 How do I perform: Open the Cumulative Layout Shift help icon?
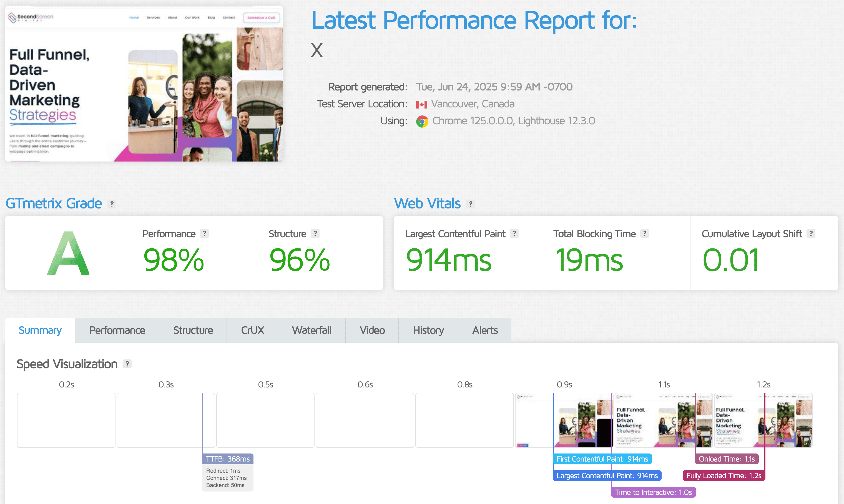tap(812, 233)
